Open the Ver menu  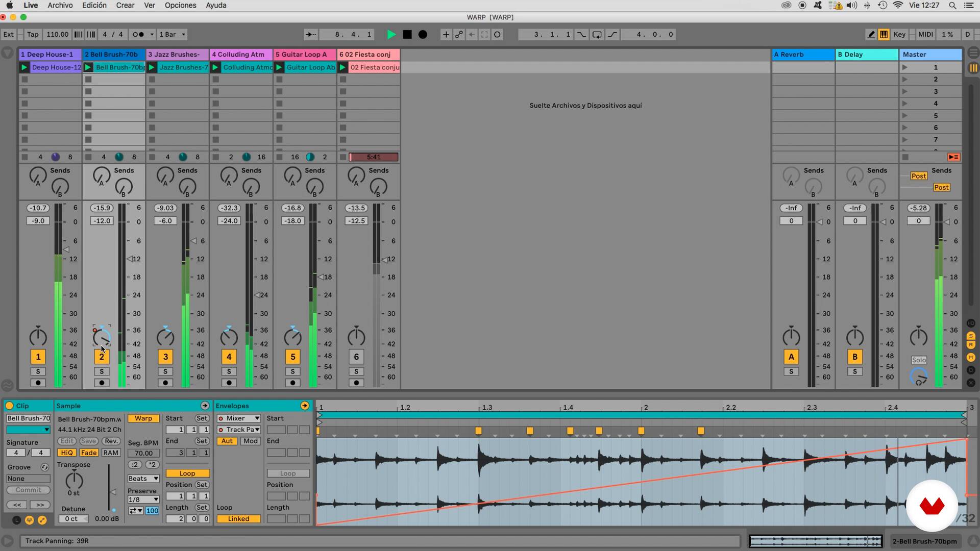(150, 5)
